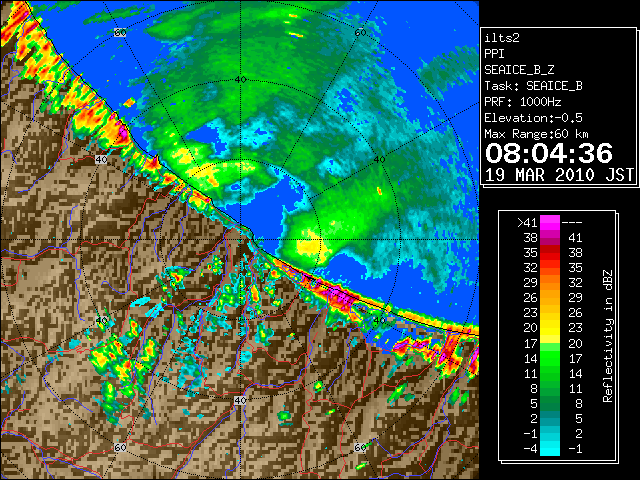This screenshot has height=480, width=640.
Task: Pick the yellow 20 dBZ color band
Action: coord(550,328)
